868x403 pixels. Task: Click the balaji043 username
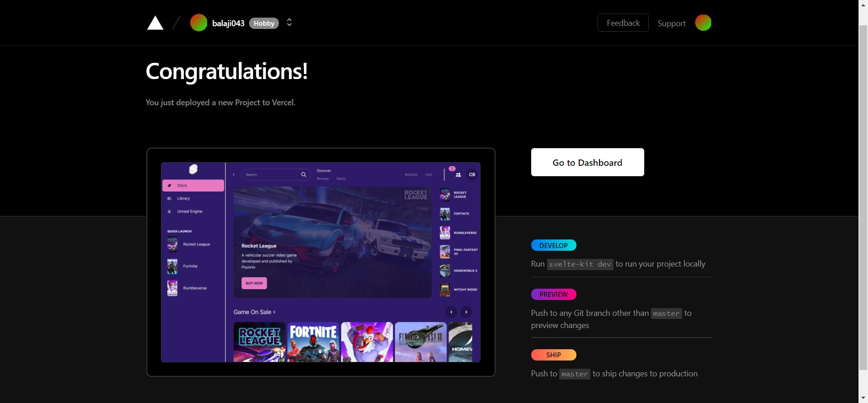(228, 23)
